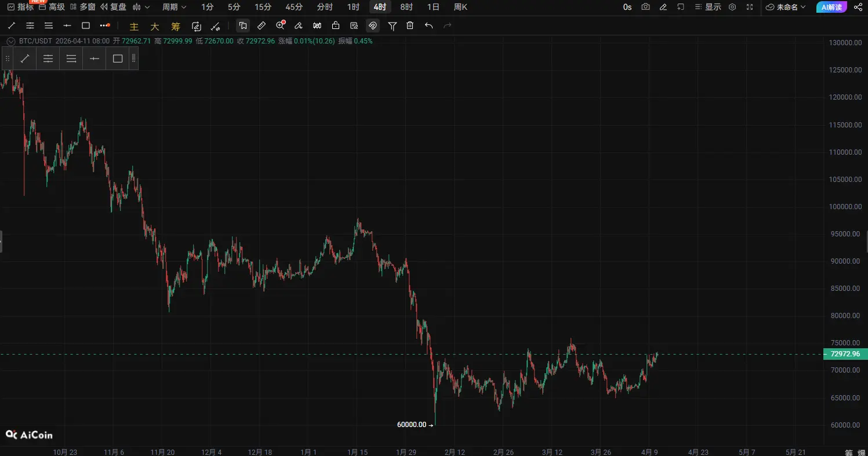868x456 pixels.
Task: Collapse BTC/USDT info header arrow
Action: point(10,41)
